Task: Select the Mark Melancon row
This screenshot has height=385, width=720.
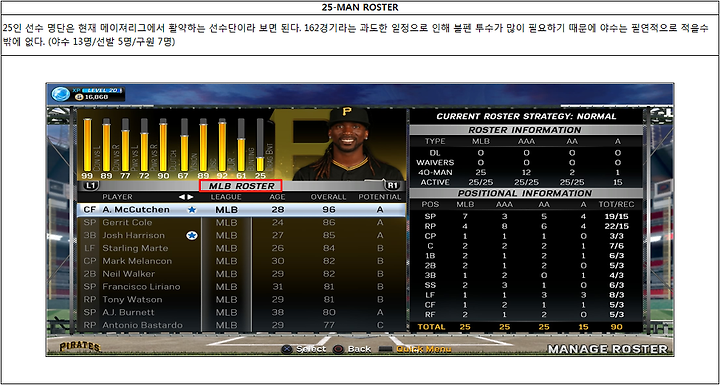Action: pos(242,261)
